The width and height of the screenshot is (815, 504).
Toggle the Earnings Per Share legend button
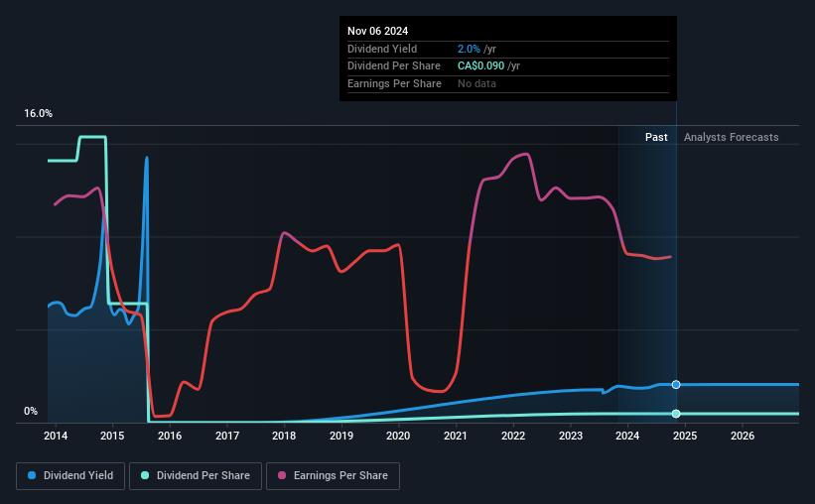pos(333,476)
